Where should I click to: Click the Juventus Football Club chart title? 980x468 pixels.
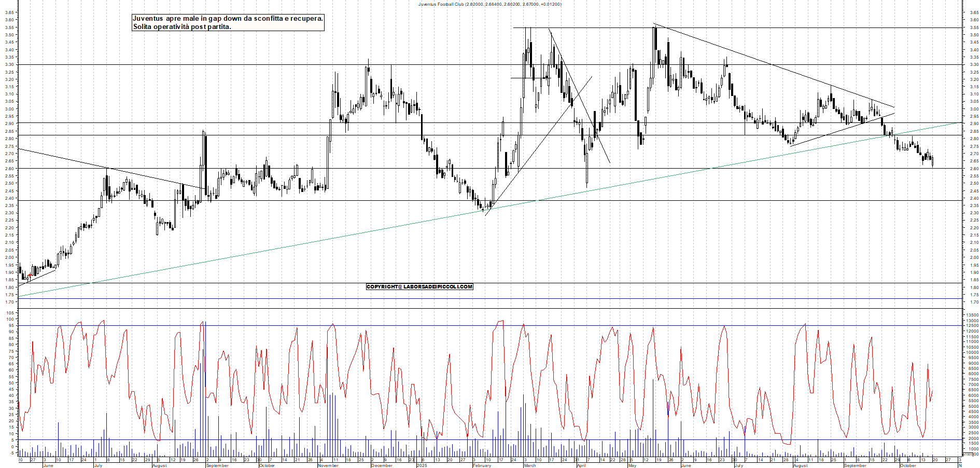(489, 4)
